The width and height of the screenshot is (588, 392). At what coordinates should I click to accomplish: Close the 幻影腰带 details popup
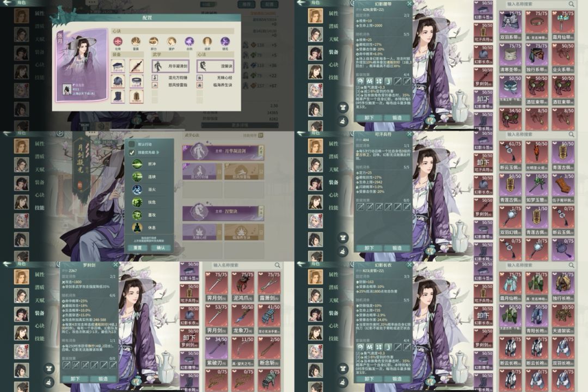[409, 3]
